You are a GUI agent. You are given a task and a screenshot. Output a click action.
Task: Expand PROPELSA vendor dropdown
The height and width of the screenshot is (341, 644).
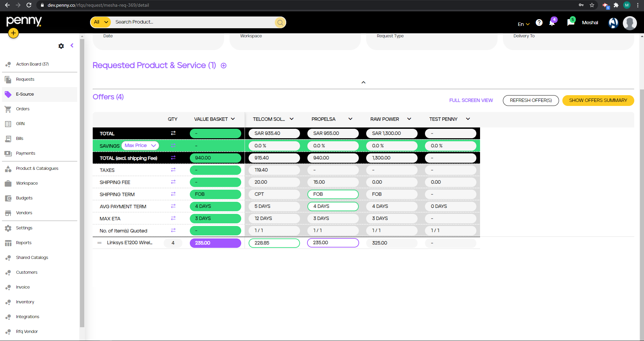click(x=350, y=119)
